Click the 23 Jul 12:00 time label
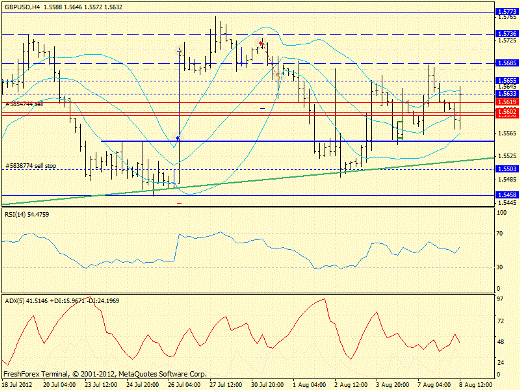The width and height of the screenshot is (520, 390). tap(101, 385)
